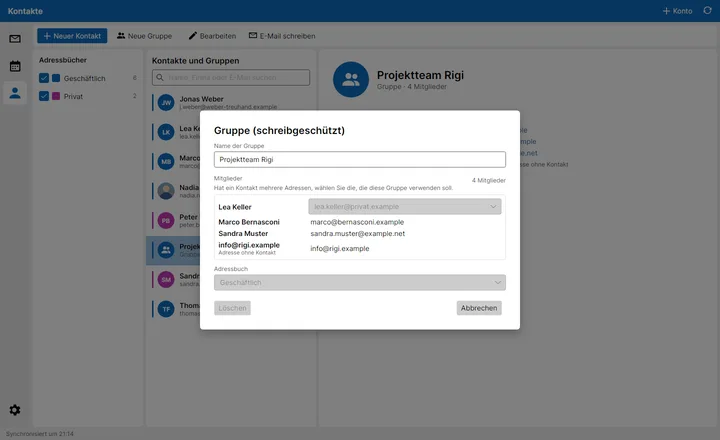Click Nadia's photo avatar in list
The height and width of the screenshot is (440, 720).
[166, 191]
